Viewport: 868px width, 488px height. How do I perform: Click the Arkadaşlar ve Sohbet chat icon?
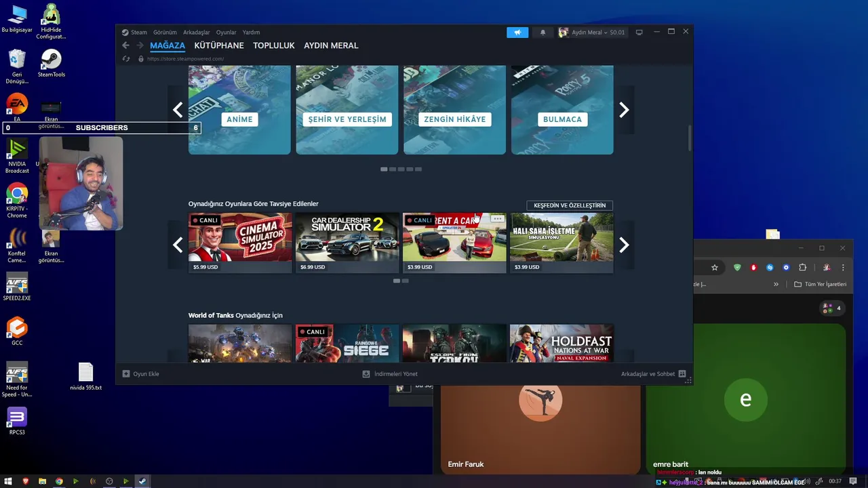682,373
